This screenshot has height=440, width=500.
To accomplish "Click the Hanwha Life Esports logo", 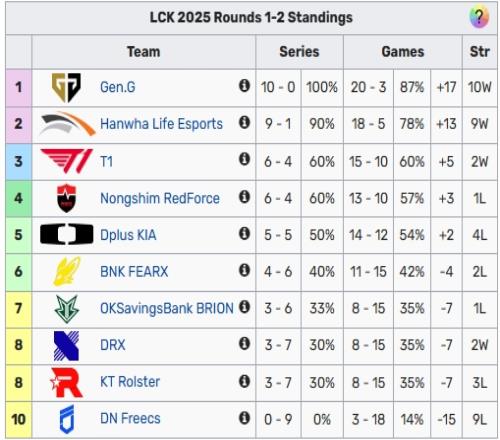I will pos(67,124).
